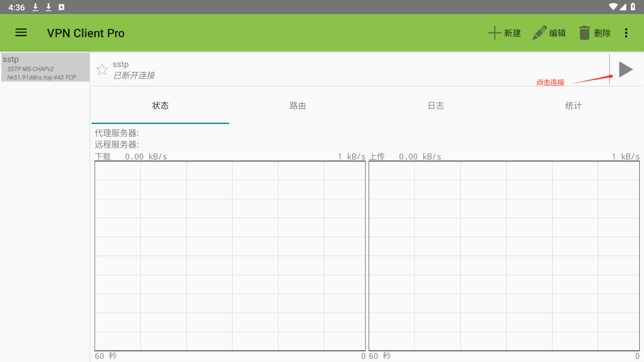This screenshot has width=644, height=362.
Task: Open the hamburger navigation menu
Action: coord(21,33)
